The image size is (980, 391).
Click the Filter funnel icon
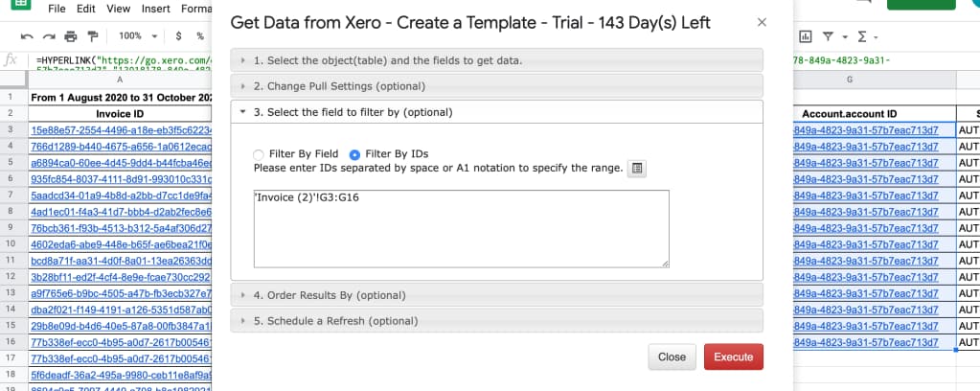tap(828, 36)
